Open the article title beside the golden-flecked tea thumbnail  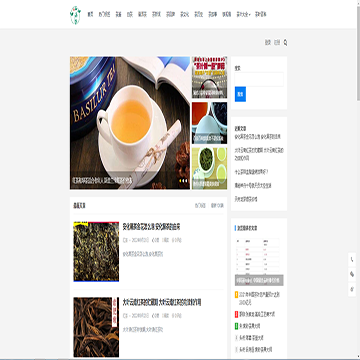point(151,227)
